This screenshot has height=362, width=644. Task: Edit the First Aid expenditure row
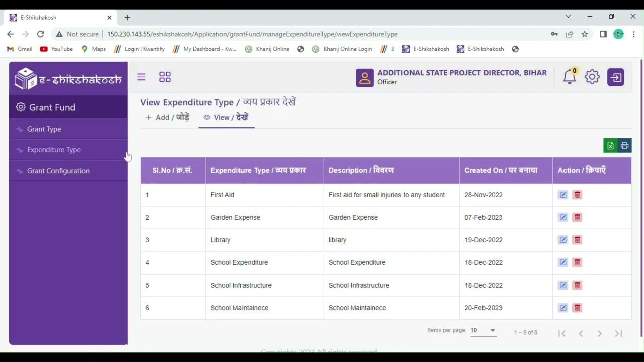coord(563,195)
